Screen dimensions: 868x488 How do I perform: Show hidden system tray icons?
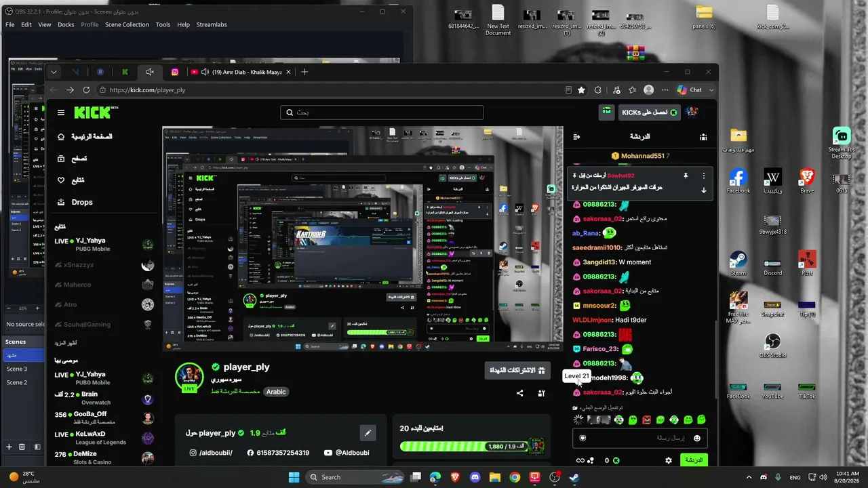(x=749, y=477)
